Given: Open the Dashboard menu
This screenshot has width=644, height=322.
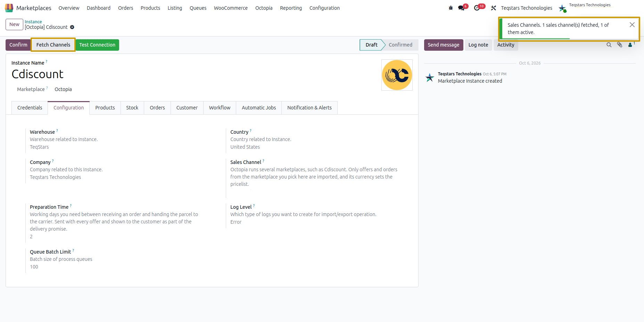Looking at the screenshot, I should [x=99, y=8].
